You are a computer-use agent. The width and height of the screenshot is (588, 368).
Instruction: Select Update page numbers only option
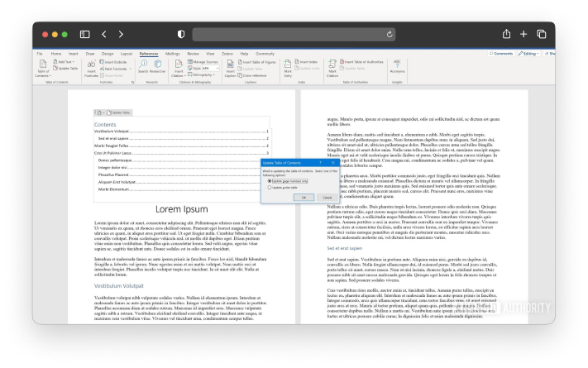point(288,181)
